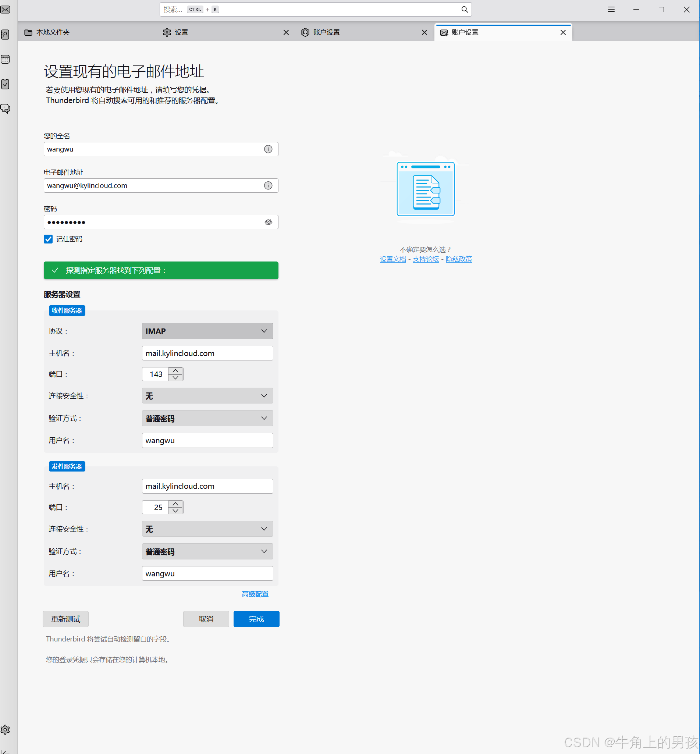The width and height of the screenshot is (700, 754).
Task: Open the 支持论坛 link
Action: 426,259
